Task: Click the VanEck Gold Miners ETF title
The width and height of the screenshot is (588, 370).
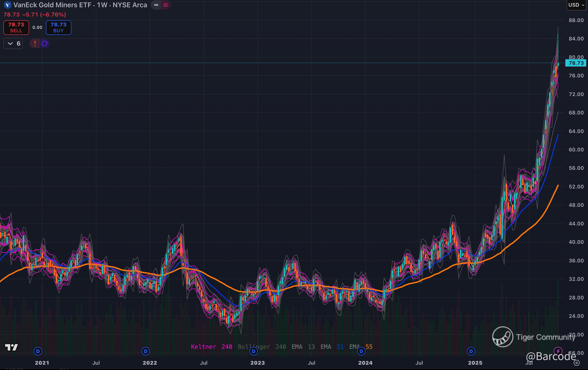Action: point(52,5)
